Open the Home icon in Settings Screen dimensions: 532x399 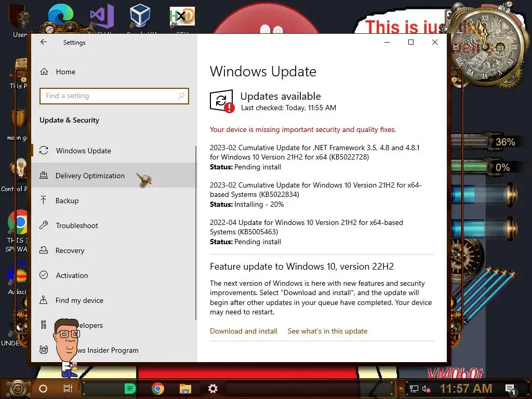(x=44, y=72)
